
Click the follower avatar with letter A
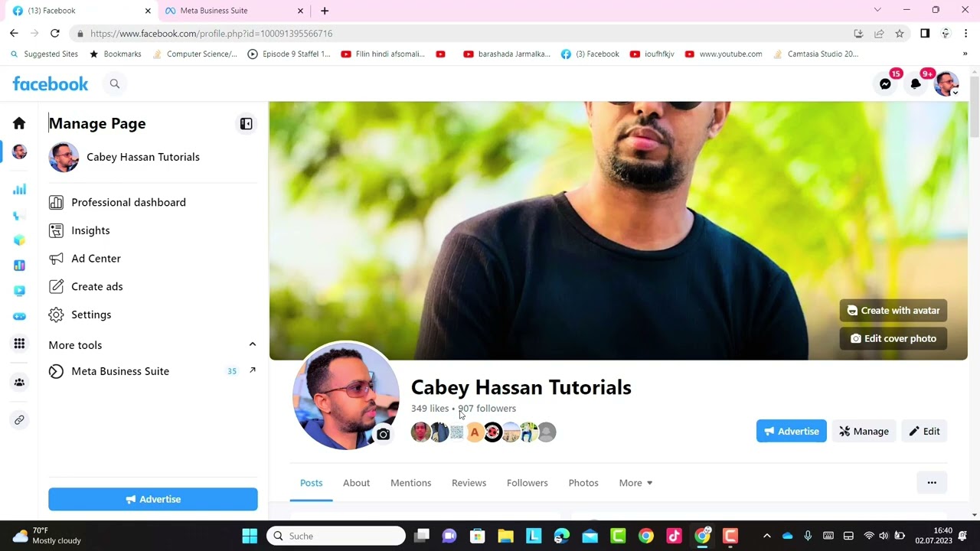pyautogui.click(x=475, y=432)
